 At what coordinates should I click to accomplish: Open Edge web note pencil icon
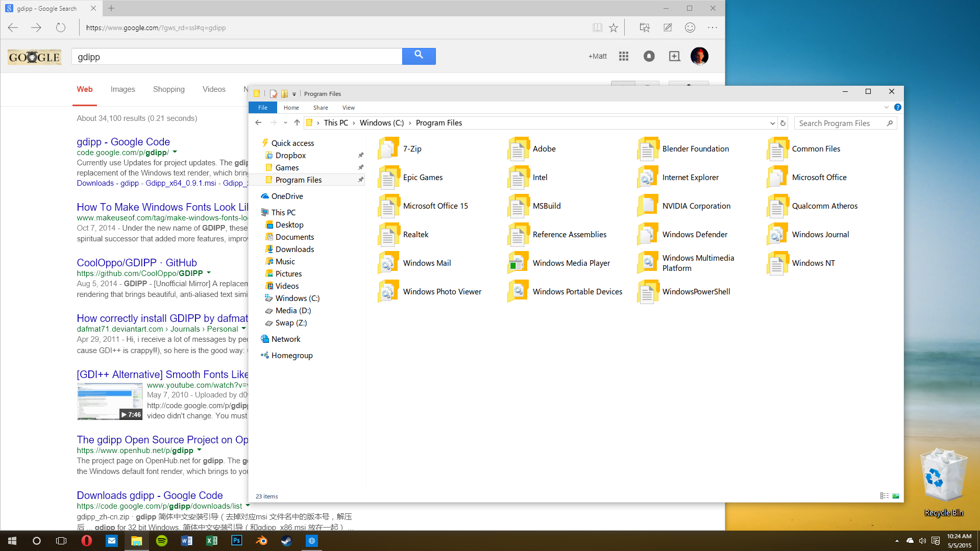click(668, 28)
